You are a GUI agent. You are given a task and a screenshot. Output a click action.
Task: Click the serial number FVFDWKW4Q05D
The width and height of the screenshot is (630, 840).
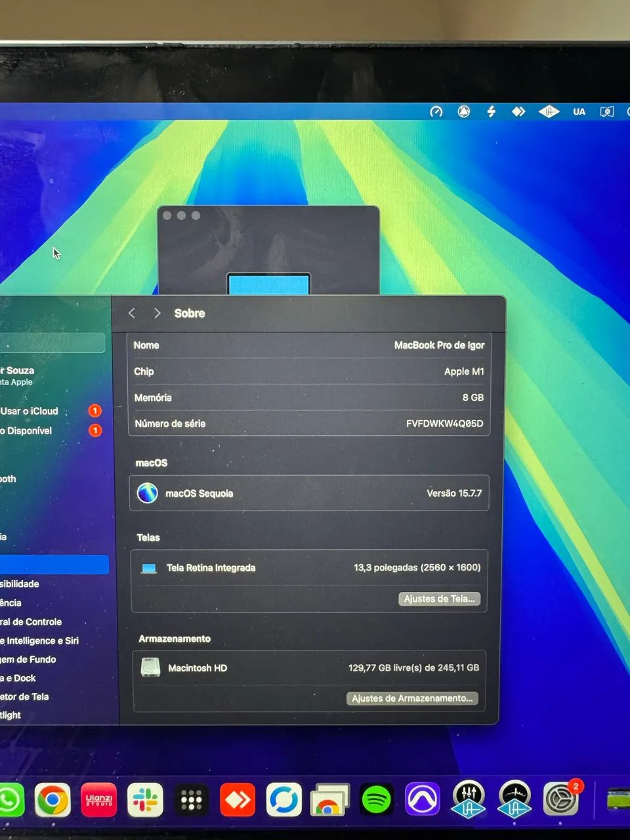(444, 423)
